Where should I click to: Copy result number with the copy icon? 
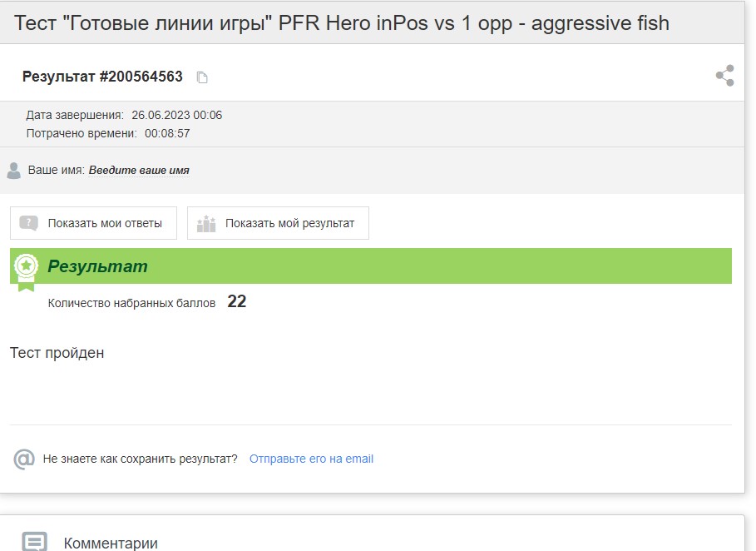(x=202, y=77)
